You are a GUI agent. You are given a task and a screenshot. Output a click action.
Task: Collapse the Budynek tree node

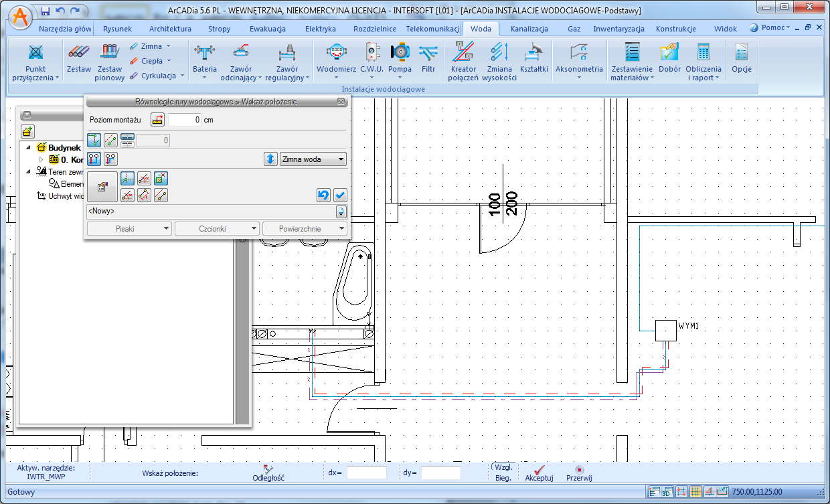pos(29,147)
